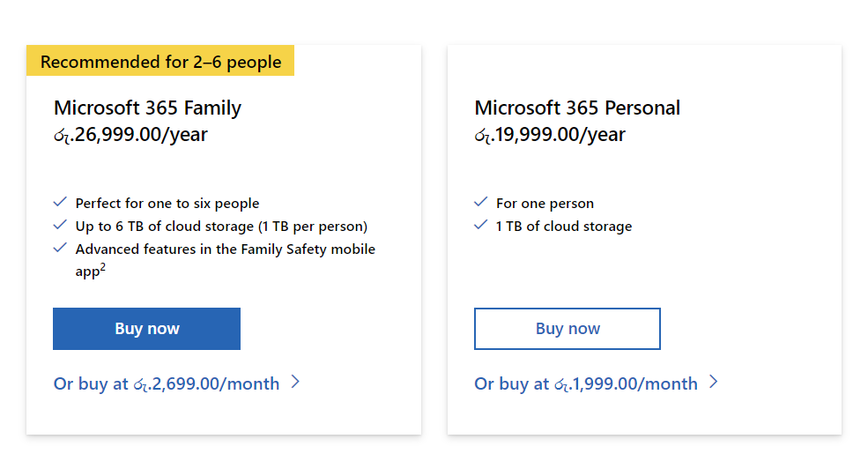This screenshot has height=454, width=868.
Task: Click chevron arrow after Personal monthly price
Action: [x=714, y=382]
